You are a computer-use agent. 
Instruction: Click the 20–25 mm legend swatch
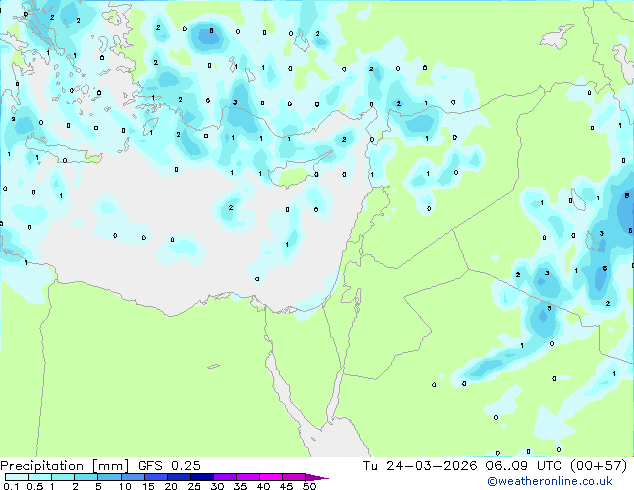(179, 477)
